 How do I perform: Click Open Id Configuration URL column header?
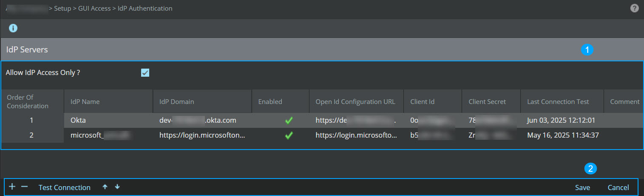[x=356, y=101]
